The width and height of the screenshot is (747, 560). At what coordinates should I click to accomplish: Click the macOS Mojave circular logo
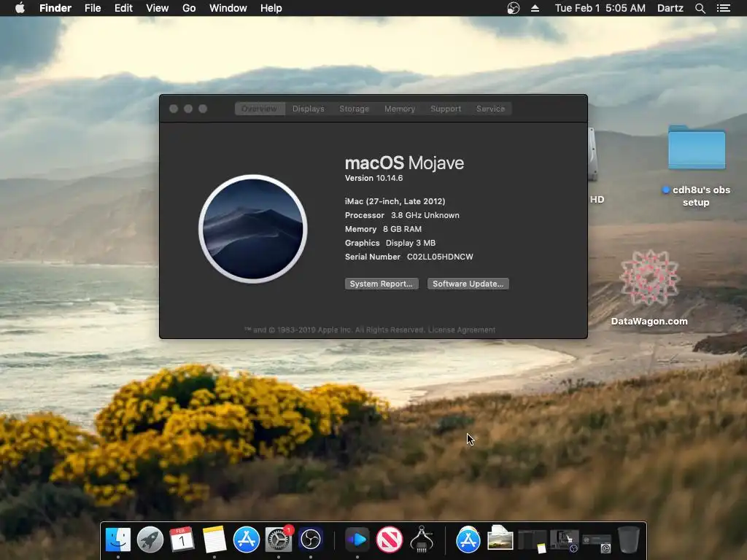click(253, 229)
